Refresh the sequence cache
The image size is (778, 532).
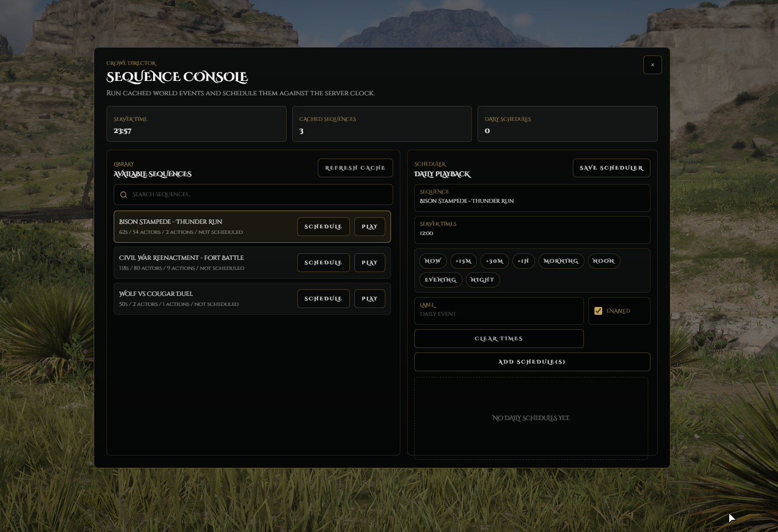click(355, 168)
